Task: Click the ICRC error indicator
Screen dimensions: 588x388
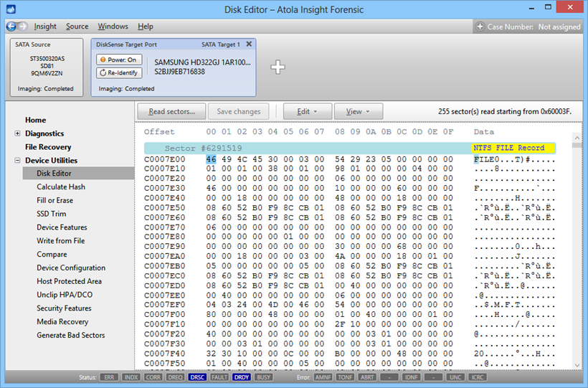Action: [x=478, y=377]
